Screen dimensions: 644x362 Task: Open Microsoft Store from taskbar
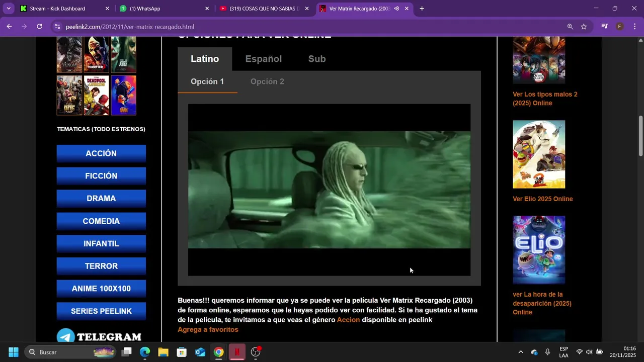pos(182,352)
